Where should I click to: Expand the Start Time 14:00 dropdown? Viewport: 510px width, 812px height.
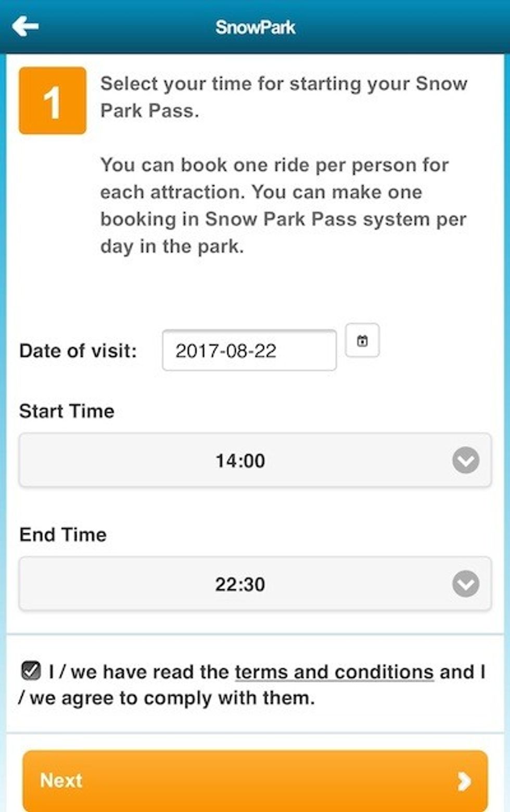tap(240, 460)
